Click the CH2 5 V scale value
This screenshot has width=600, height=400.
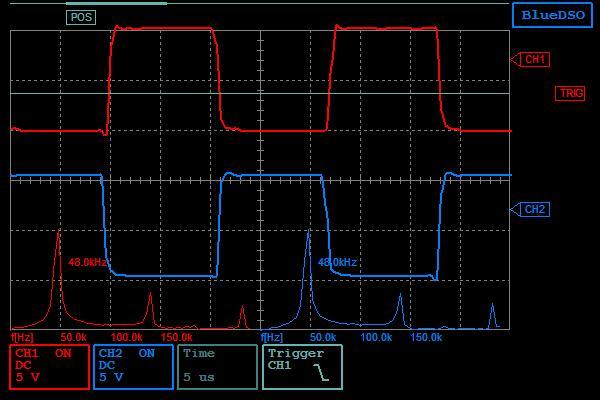pyautogui.click(x=111, y=377)
